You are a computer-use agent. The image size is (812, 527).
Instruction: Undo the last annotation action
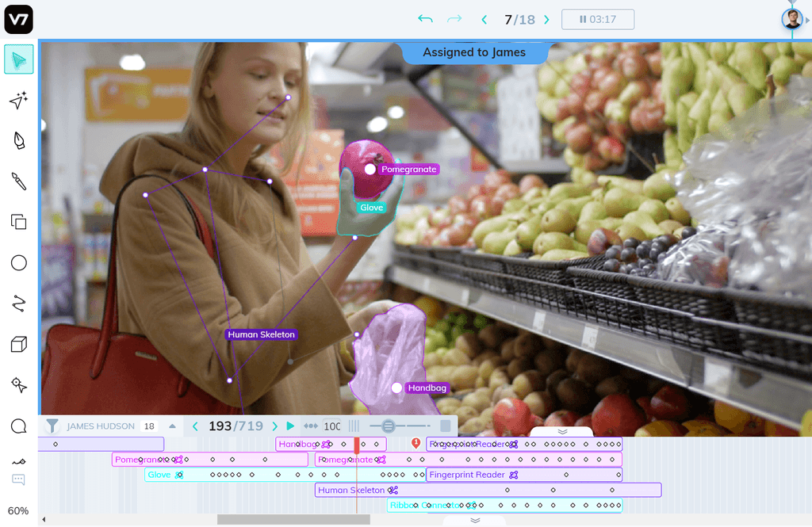pos(426,19)
